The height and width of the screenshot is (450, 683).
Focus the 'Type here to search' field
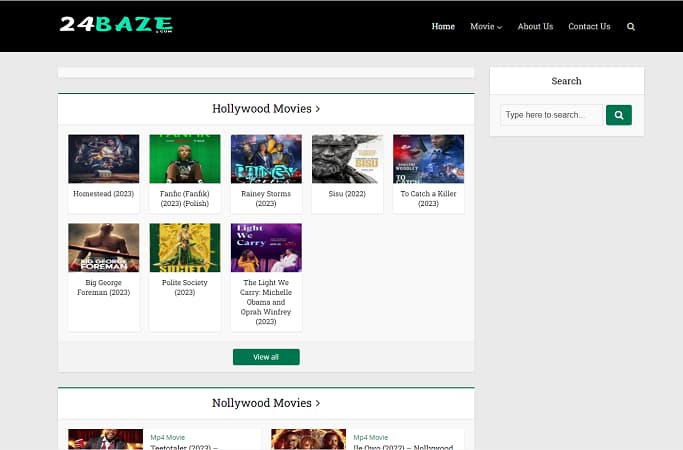(551, 115)
